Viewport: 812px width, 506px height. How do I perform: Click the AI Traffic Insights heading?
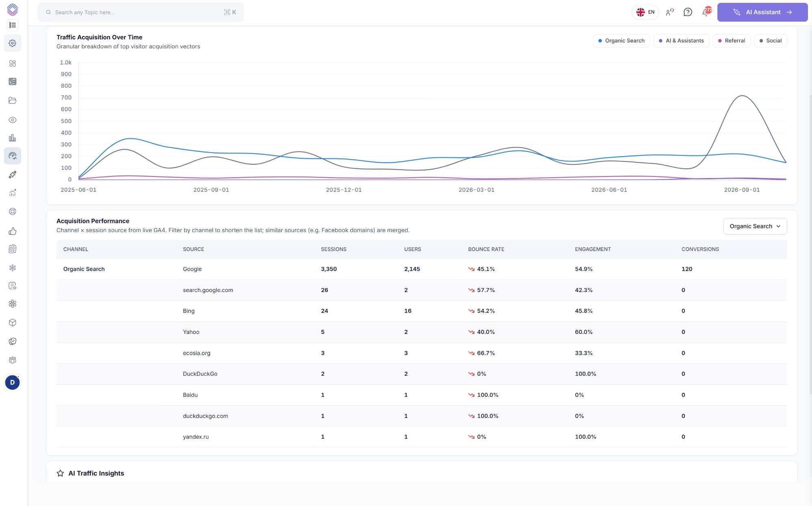(96, 473)
